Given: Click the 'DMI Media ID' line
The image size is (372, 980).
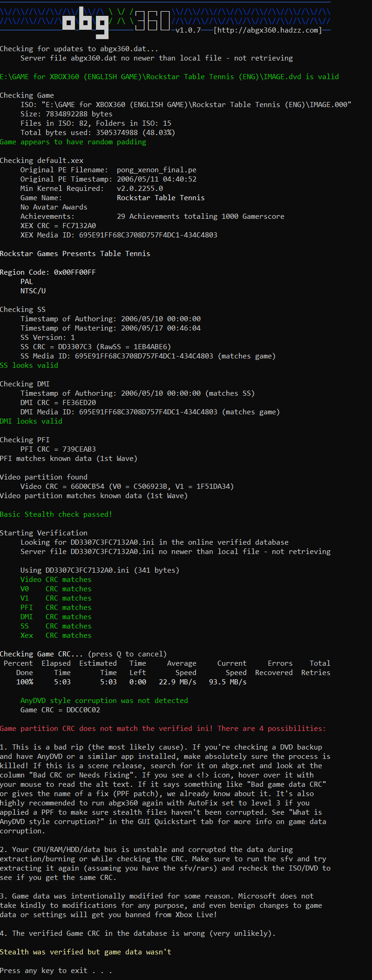Looking at the screenshot, I should coord(150,412).
